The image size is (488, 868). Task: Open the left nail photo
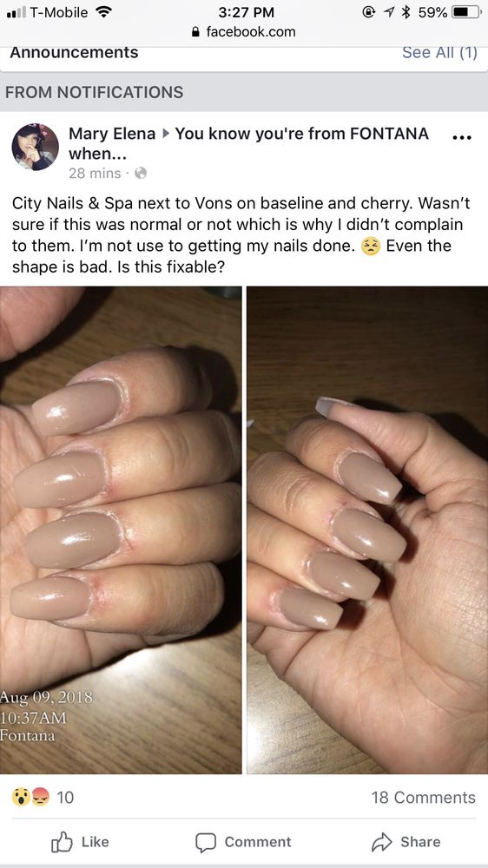(x=121, y=529)
